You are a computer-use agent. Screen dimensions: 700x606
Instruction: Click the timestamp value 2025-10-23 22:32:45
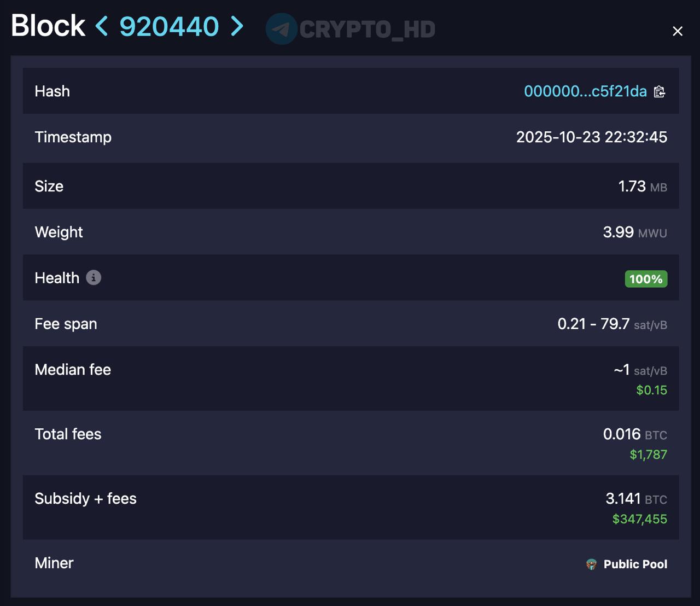(591, 137)
